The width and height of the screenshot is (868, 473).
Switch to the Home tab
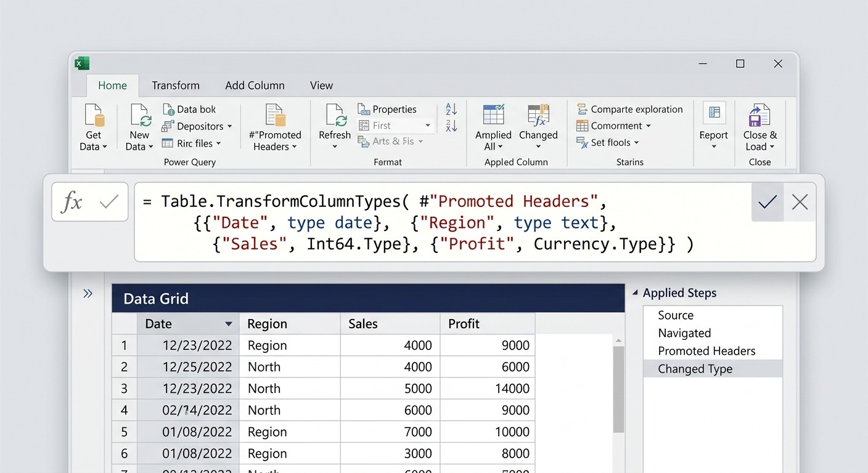[112, 86]
